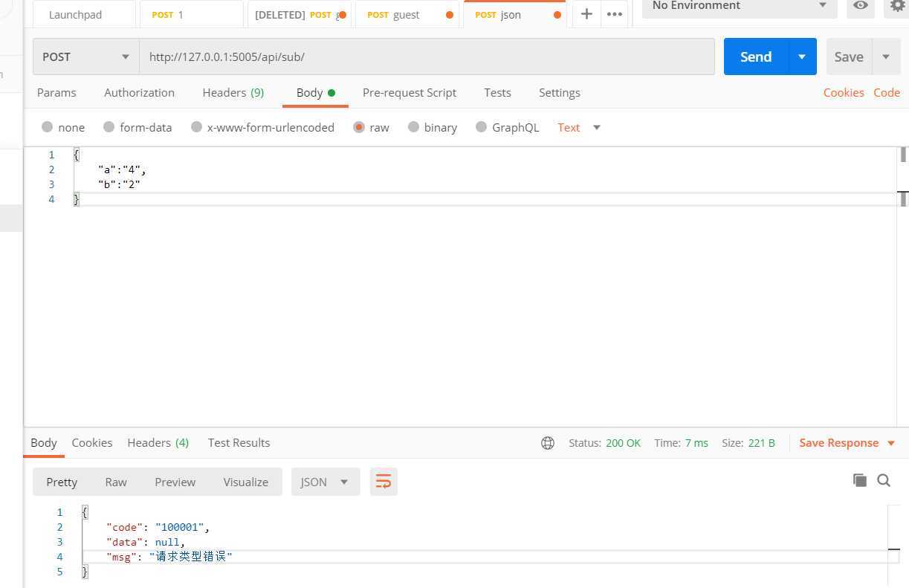Show response Body tab
The height and width of the screenshot is (588, 909).
click(44, 443)
